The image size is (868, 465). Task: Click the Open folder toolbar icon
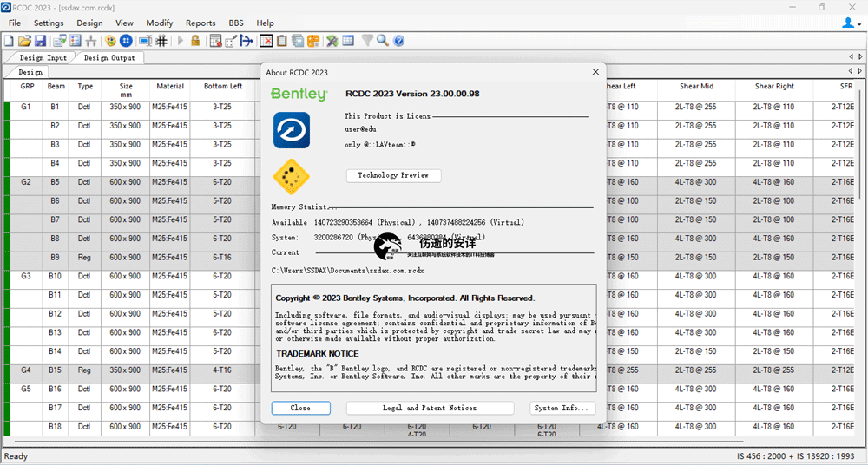tap(25, 41)
